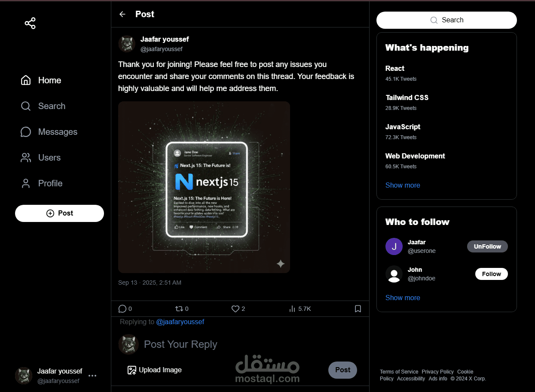535x392 pixels.
Task: Bookmark this post
Action: (x=358, y=309)
